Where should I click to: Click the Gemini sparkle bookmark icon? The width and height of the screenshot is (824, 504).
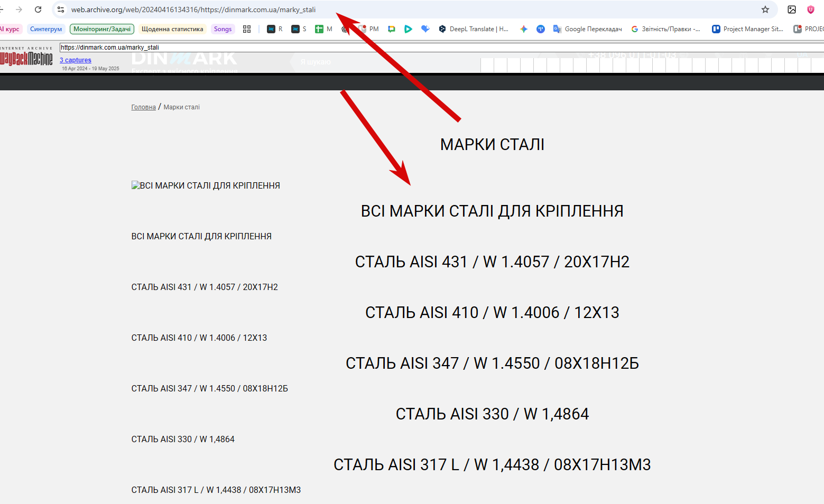coord(524,29)
